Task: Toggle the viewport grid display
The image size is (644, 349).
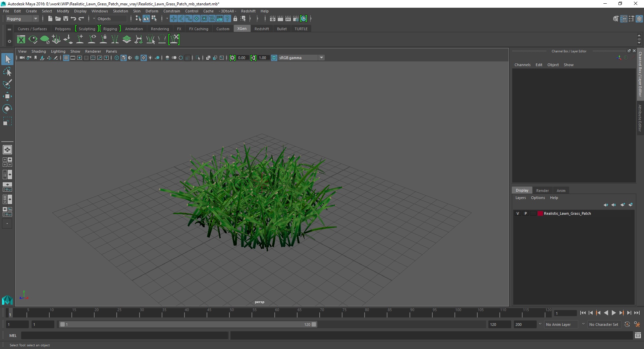Action: tap(66, 58)
